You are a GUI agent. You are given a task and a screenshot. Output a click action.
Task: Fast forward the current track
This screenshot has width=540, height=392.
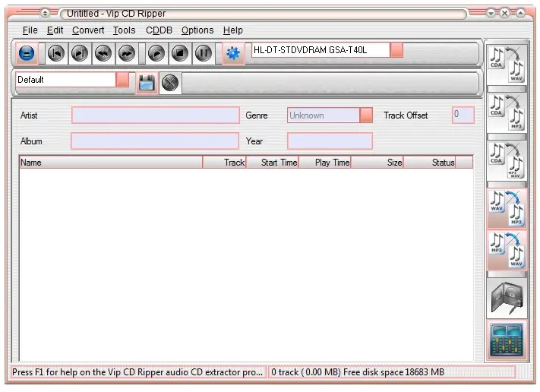coord(127,53)
